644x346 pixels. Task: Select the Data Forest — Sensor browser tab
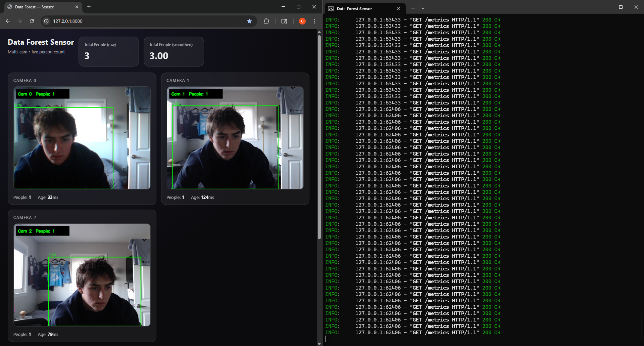click(40, 7)
